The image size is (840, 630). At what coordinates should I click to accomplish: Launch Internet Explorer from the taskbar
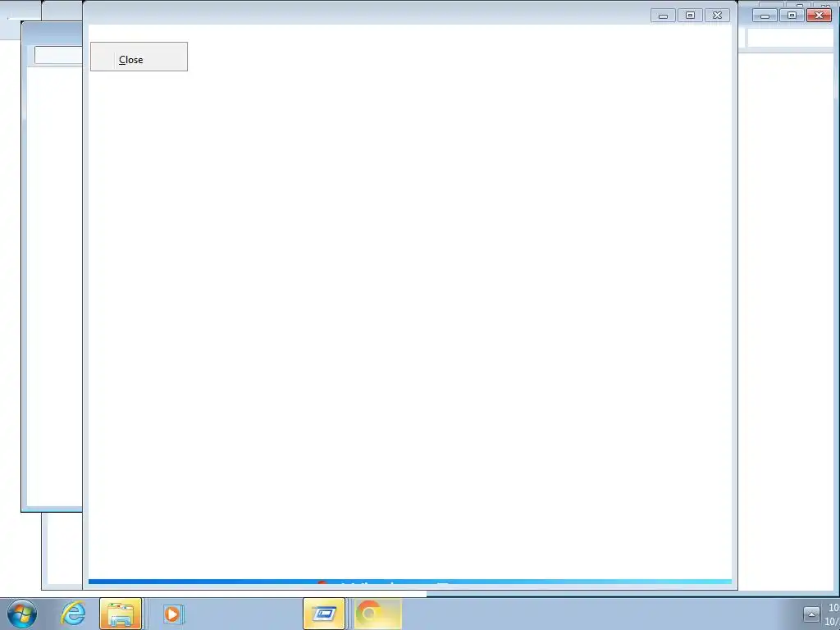(x=73, y=614)
